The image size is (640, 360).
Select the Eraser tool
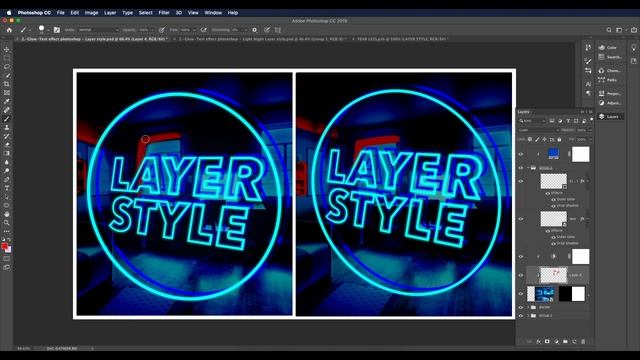click(x=7, y=145)
